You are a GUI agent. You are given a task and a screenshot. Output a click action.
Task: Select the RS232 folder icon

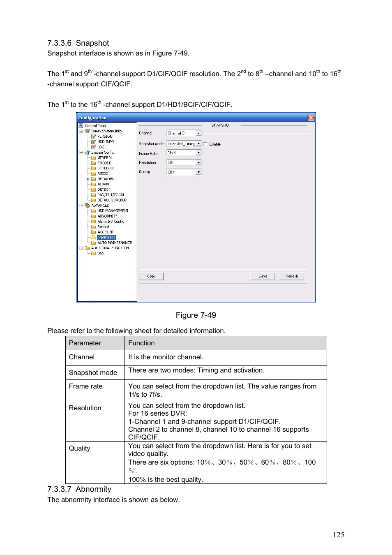pyautogui.click(x=93, y=174)
